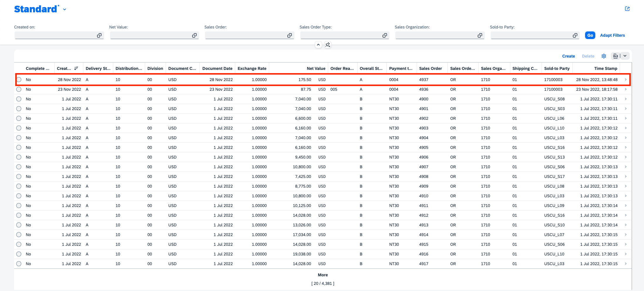This screenshot has width=644, height=291.
Task: Open the Document Date column header menu
Action: tap(217, 68)
